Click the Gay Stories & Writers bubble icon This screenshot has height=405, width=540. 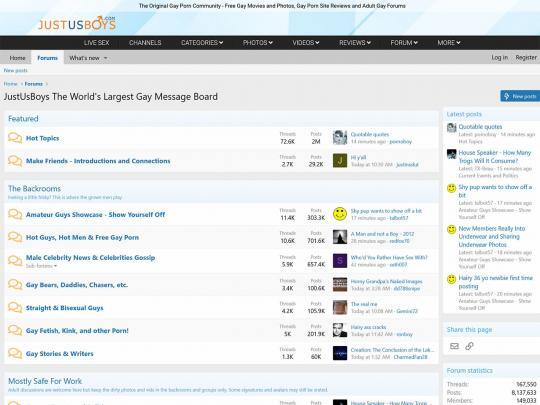15,353
